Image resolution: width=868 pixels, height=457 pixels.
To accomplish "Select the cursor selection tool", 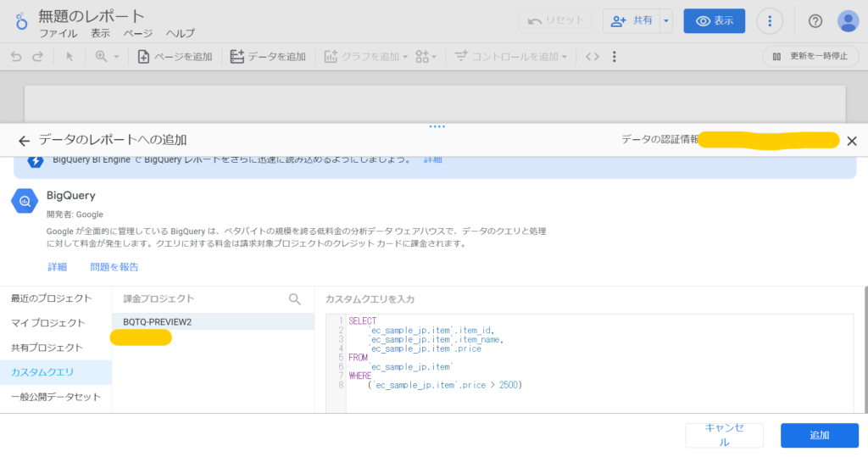I will (x=70, y=57).
